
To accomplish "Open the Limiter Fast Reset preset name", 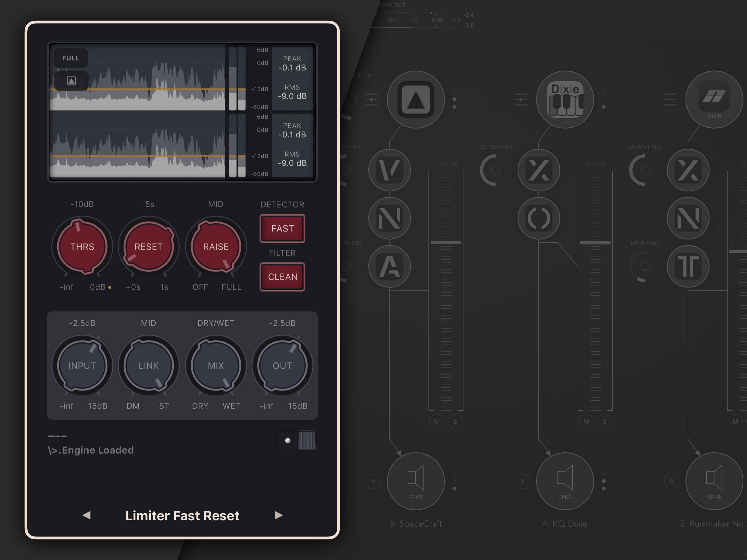I will coord(182,515).
